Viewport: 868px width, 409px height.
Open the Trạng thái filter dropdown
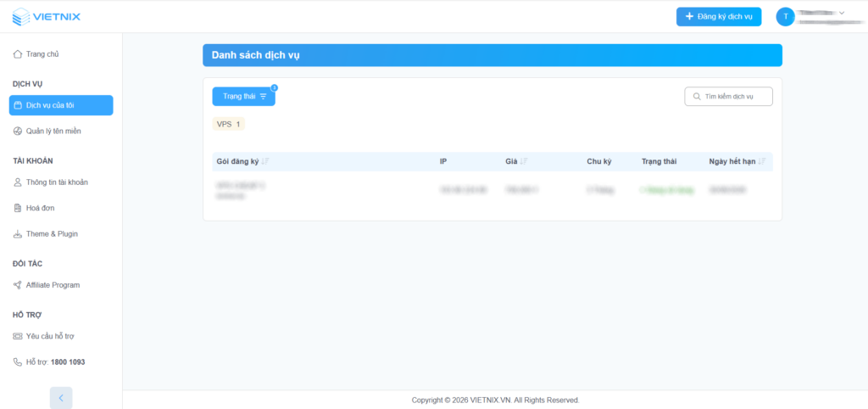coord(243,97)
